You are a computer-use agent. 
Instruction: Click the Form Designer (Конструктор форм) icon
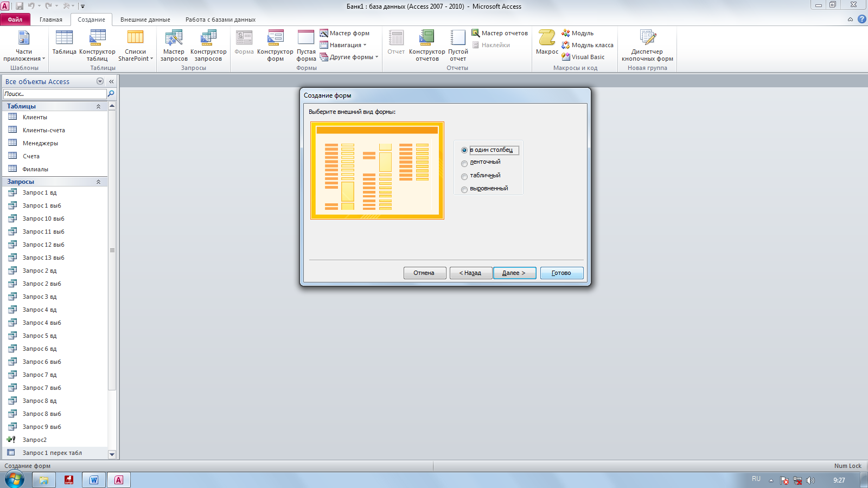pos(275,45)
